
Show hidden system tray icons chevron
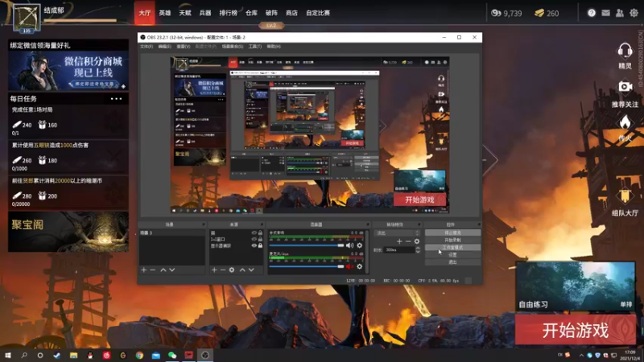point(581,356)
